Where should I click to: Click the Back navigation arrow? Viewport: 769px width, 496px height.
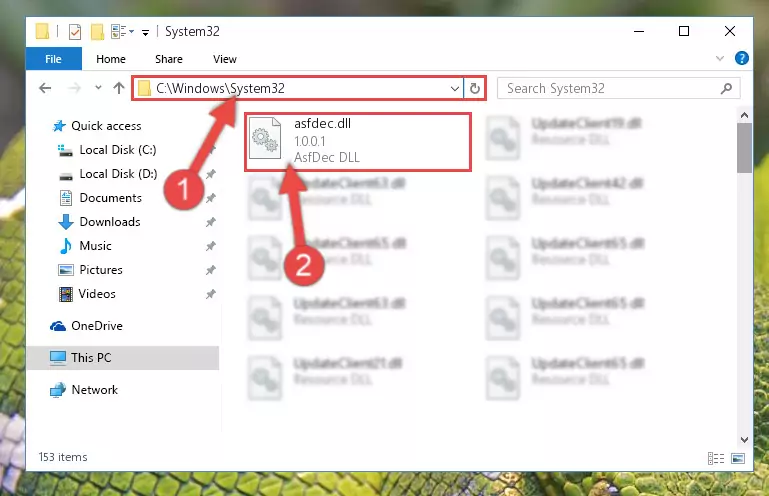pyautogui.click(x=45, y=88)
